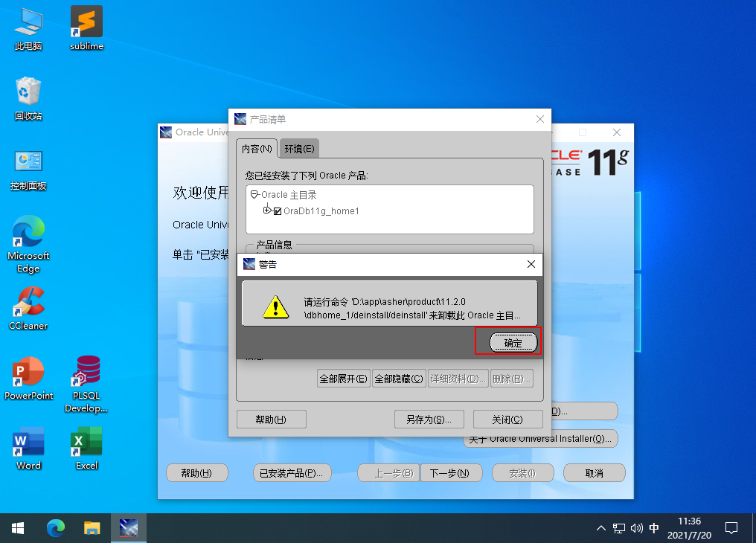Expand the OraDb11g_home1 tree node

267,211
